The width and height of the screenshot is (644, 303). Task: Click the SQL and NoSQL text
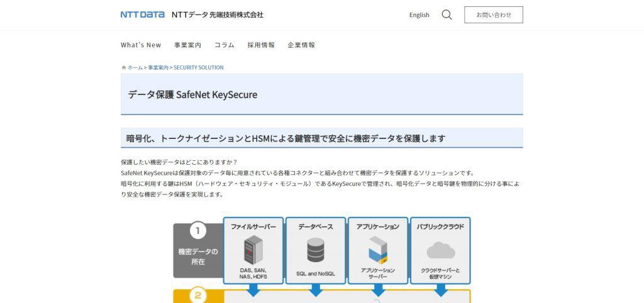click(316, 273)
